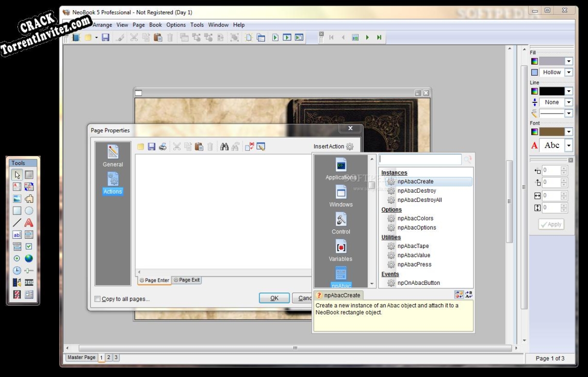Select the Line drawing tool

(17, 222)
